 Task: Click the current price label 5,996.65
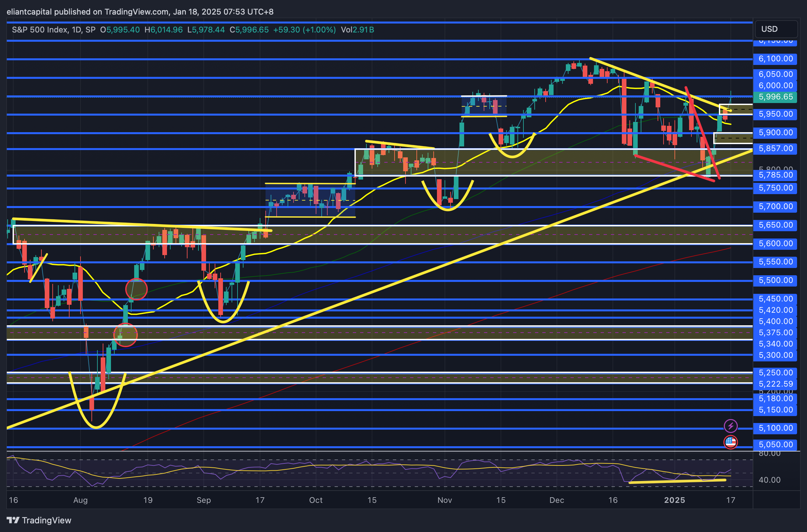click(x=775, y=97)
